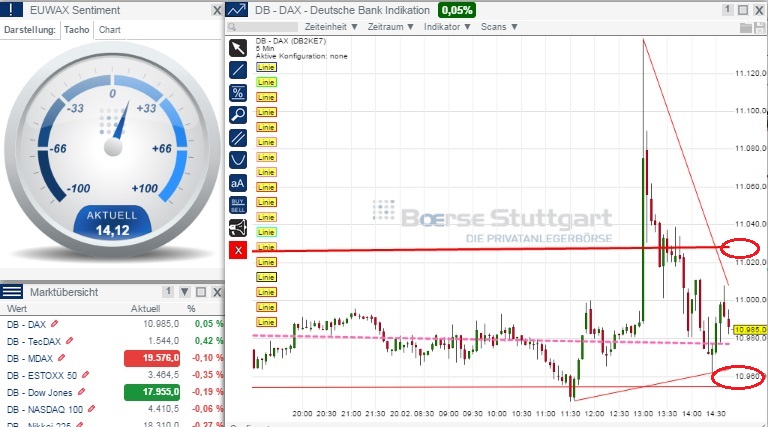Click the floppy disk save icon
The height and width of the screenshot is (427, 768).
point(759,27)
